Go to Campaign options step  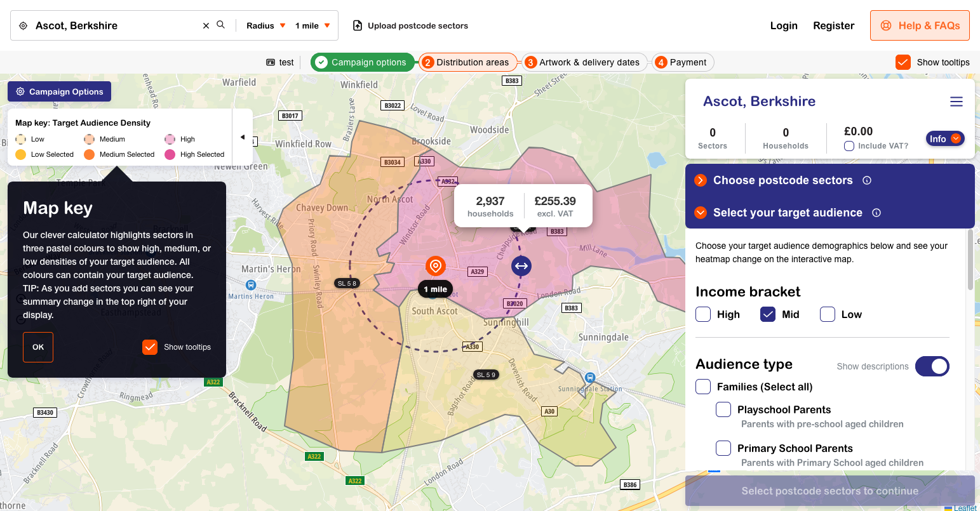pyautogui.click(x=362, y=62)
